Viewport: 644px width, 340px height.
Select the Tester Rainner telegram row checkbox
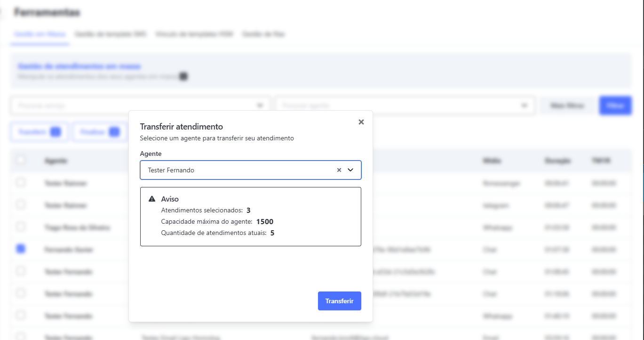[21, 204]
